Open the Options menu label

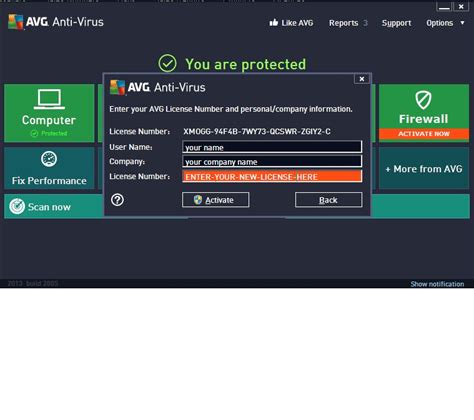[x=439, y=23]
